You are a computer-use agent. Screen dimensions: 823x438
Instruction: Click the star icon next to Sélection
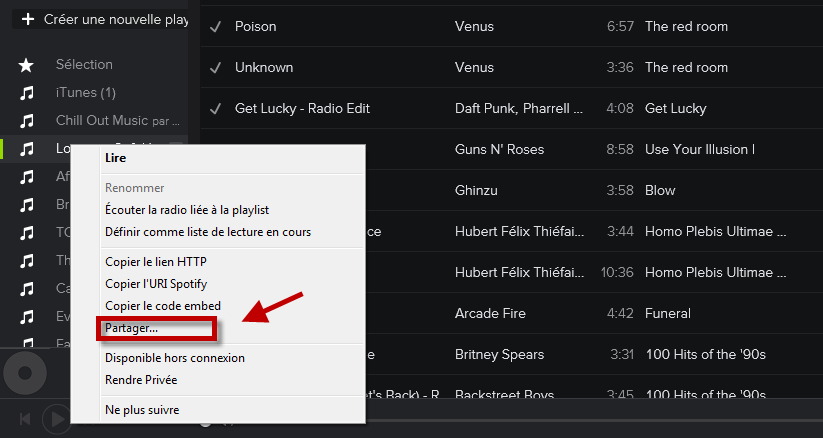tap(27, 65)
